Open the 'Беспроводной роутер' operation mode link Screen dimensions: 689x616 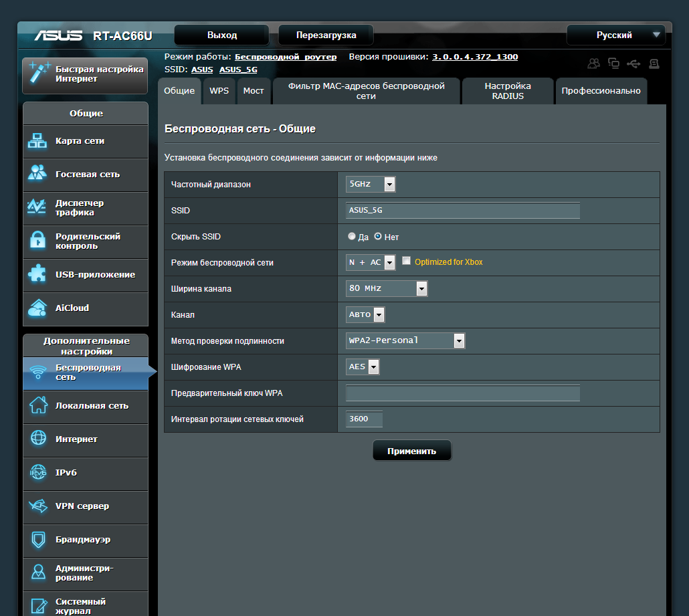[286, 57]
